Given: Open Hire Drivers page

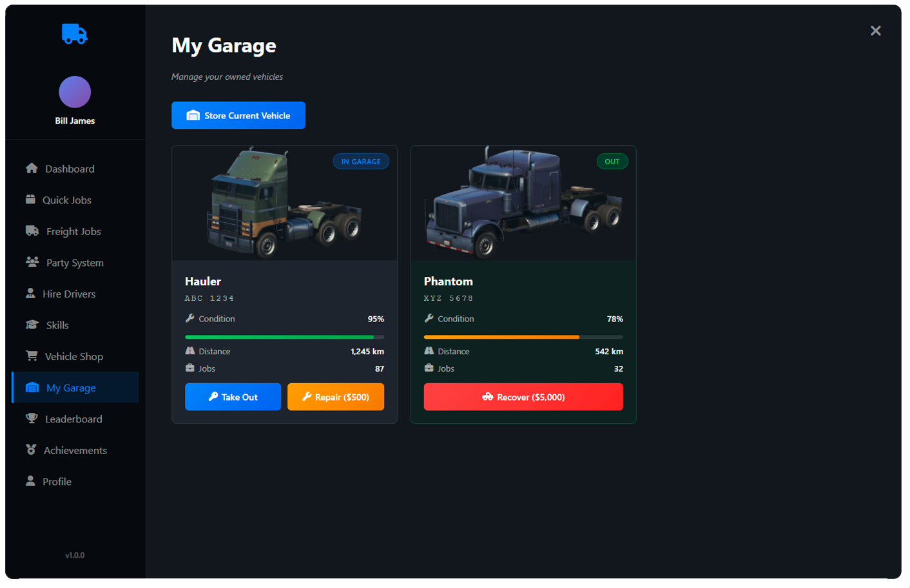Looking at the screenshot, I should click(75, 294).
